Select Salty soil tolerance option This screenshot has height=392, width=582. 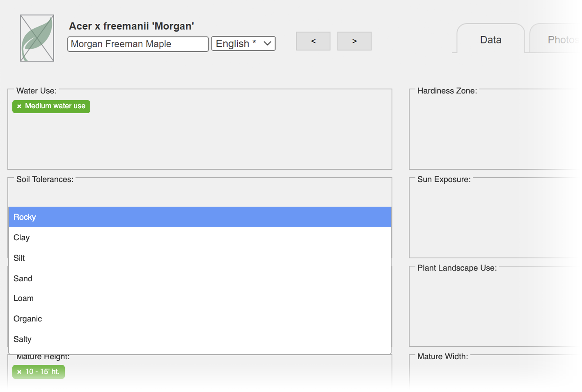click(x=200, y=339)
